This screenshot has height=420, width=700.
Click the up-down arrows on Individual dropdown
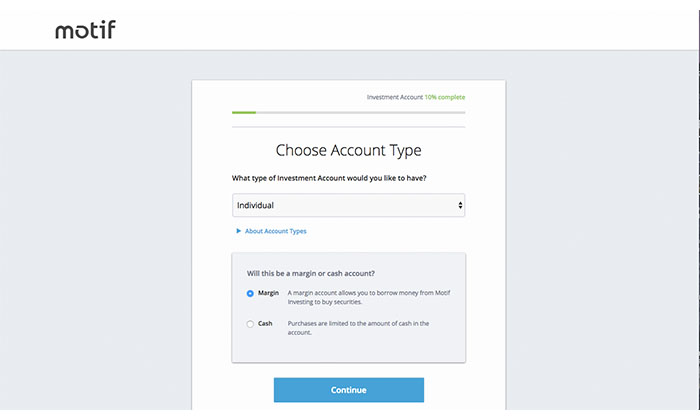click(x=460, y=205)
